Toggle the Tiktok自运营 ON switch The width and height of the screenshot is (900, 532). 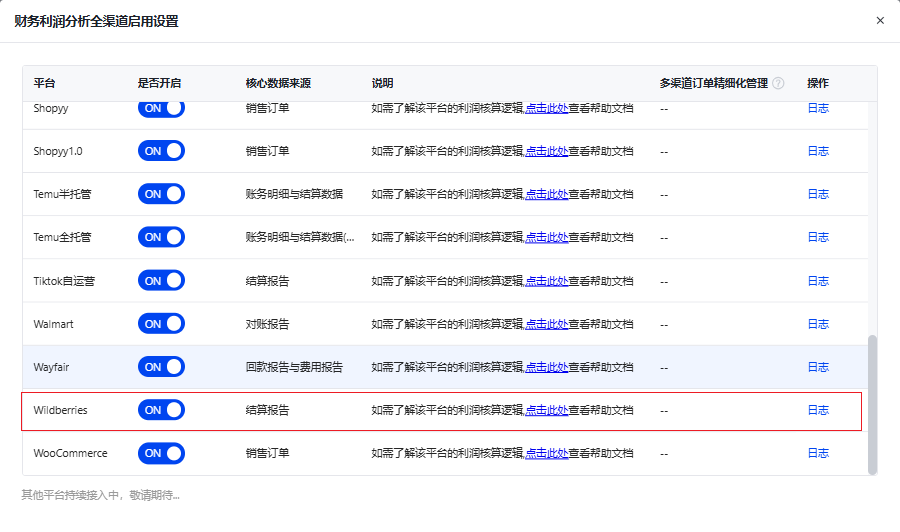coord(161,281)
